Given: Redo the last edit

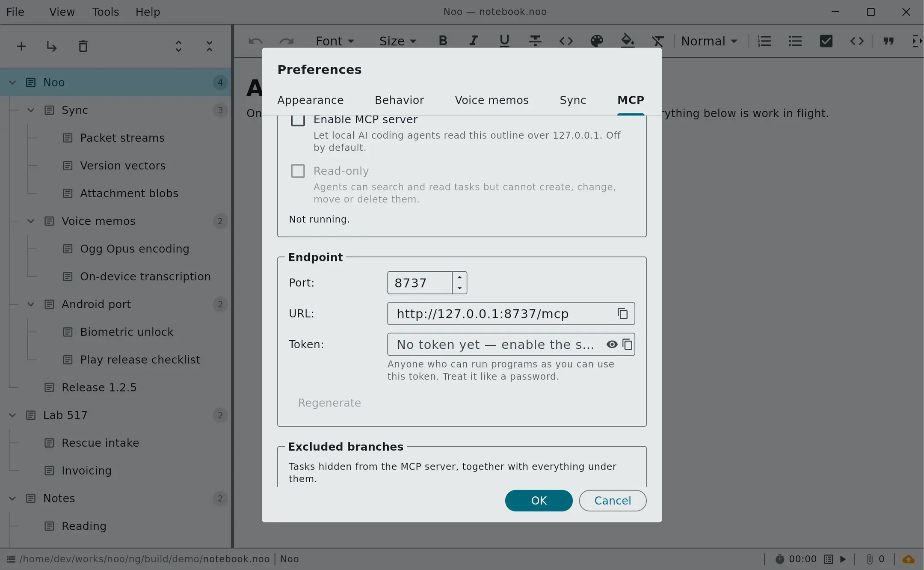Looking at the screenshot, I should (287, 41).
